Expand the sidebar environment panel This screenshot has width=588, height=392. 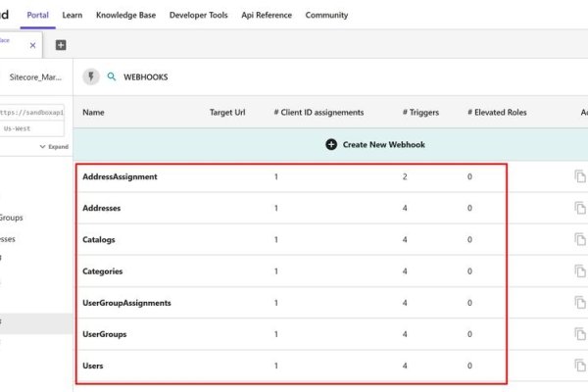(54, 146)
